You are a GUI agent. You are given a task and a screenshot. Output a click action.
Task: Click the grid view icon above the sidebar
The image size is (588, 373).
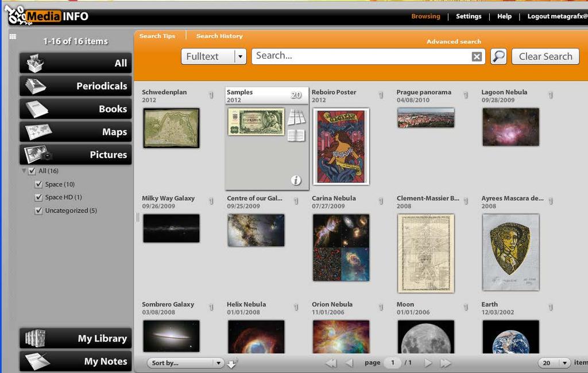[13, 36]
